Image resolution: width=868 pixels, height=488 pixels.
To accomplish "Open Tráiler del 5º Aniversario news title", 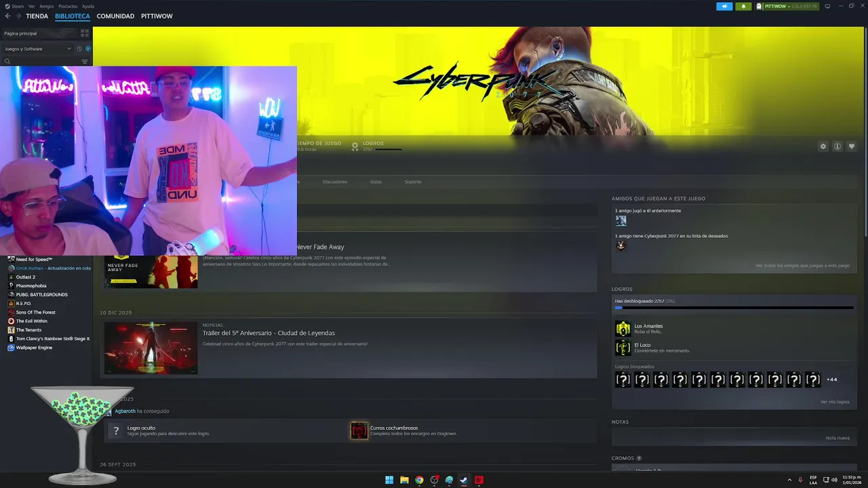I will [269, 333].
